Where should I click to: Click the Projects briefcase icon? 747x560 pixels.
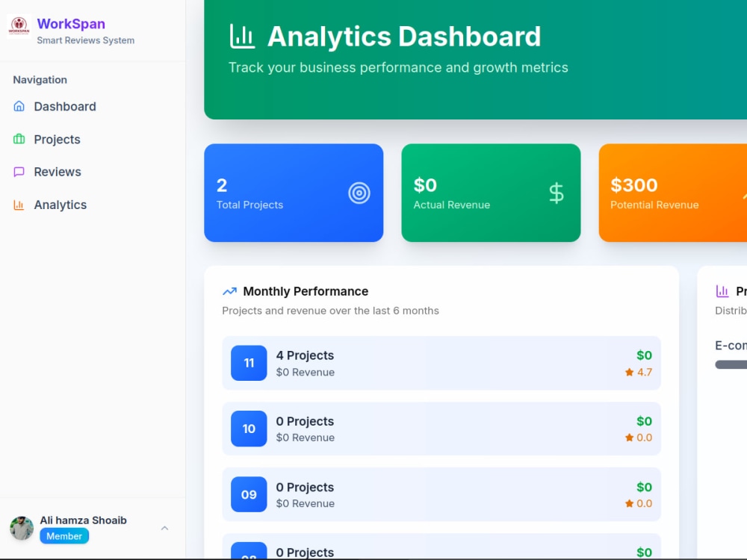(19, 139)
